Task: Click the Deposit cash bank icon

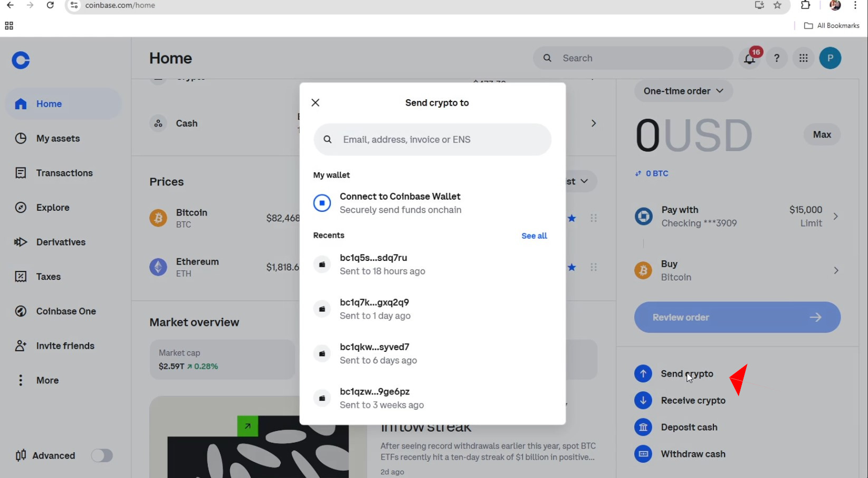Action: (643, 427)
